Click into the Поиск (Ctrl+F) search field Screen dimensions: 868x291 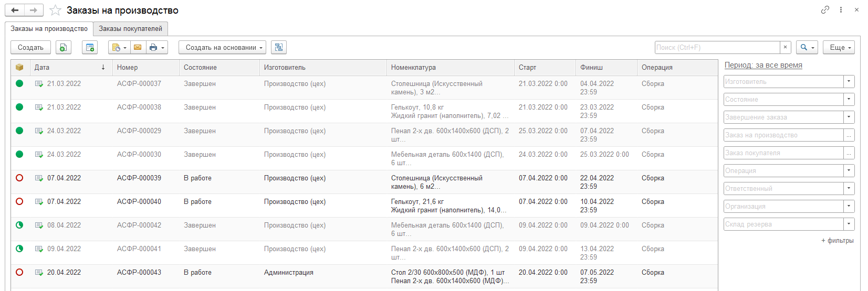click(717, 47)
